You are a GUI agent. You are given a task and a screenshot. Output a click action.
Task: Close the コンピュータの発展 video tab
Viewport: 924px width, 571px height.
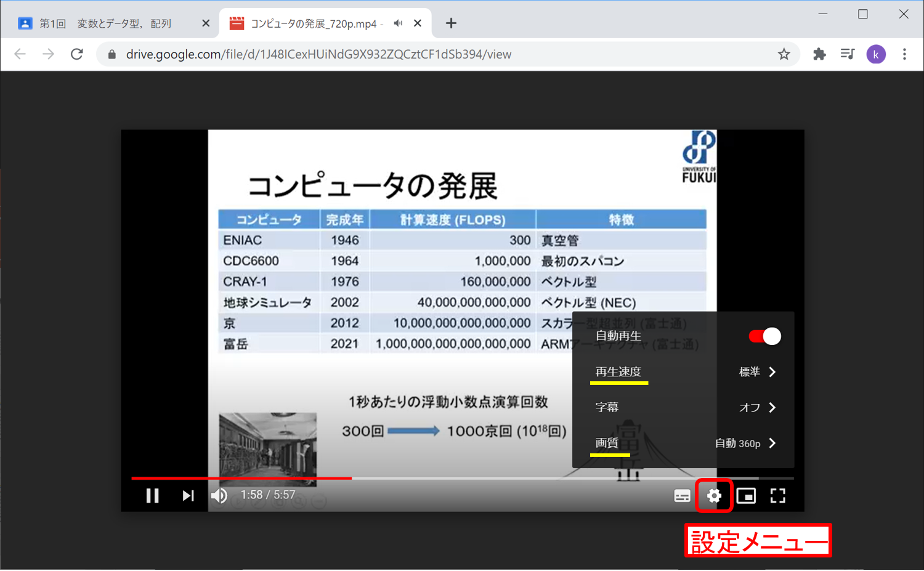click(418, 23)
